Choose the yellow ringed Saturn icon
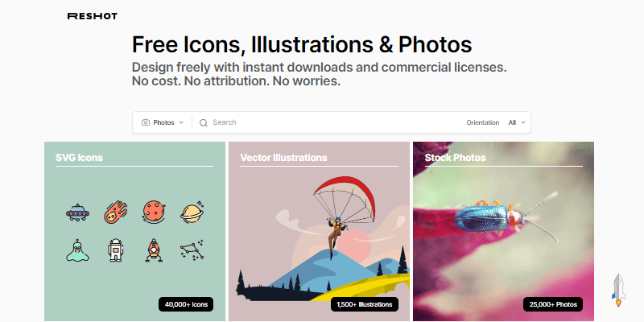This screenshot has height=322, width=644. click(192, 213)
